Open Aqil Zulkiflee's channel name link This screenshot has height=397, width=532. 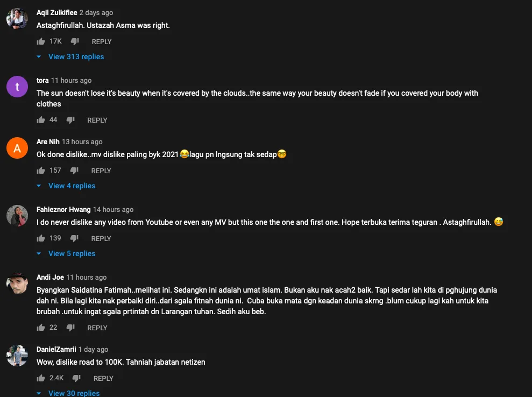click(56, 12)
